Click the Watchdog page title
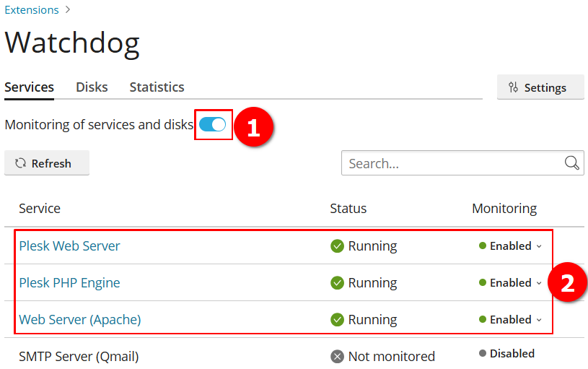 point(72,44)
